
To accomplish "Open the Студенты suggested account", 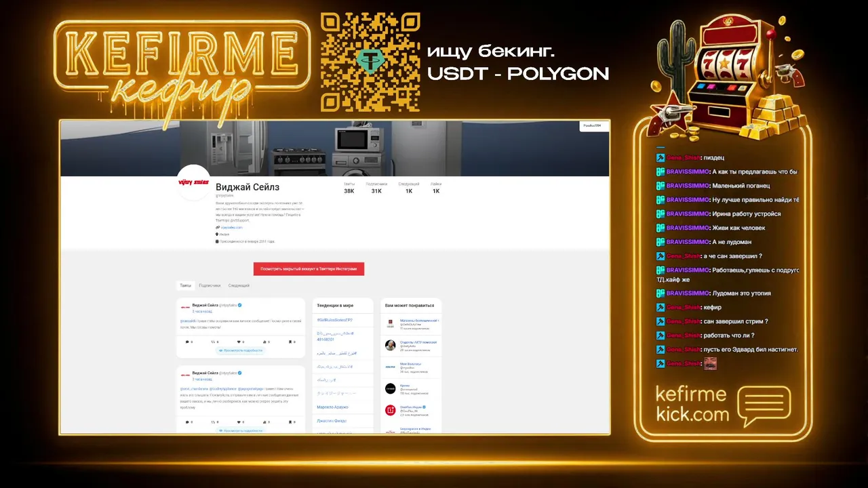I will [418, 342].
